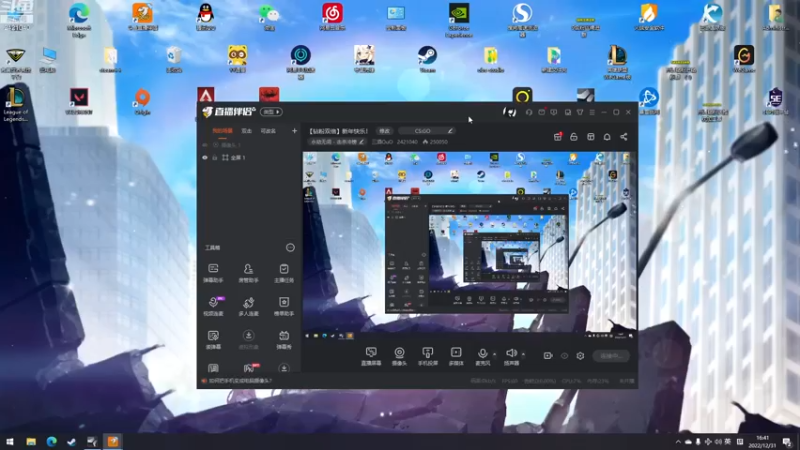This screenshot has width=800, height=450.
Task: Edit the announcement text with pencil
Action: tap(361, 142)
